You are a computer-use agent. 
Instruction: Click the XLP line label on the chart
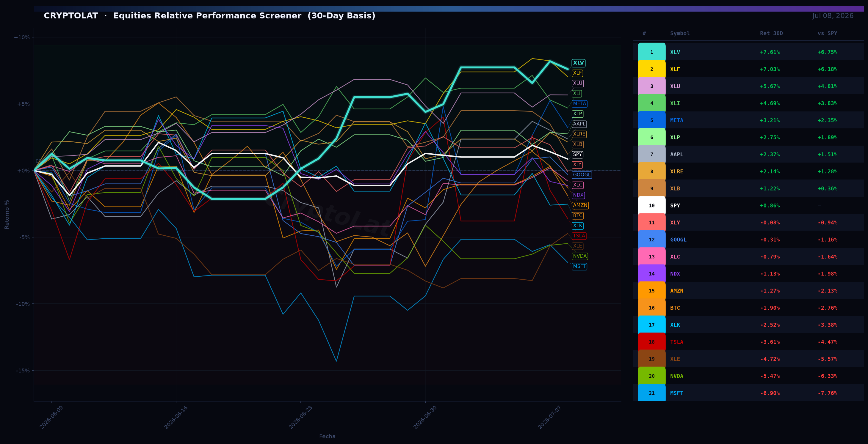click(578, 114)
